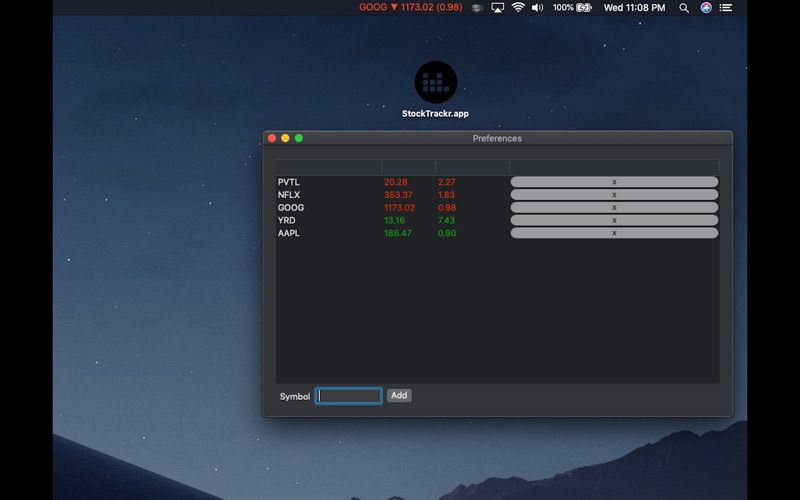Image resolution: width=800 pixels, height=500 pixels.
Task: Click the price 353.37 cell
Action: pos(398,195)
